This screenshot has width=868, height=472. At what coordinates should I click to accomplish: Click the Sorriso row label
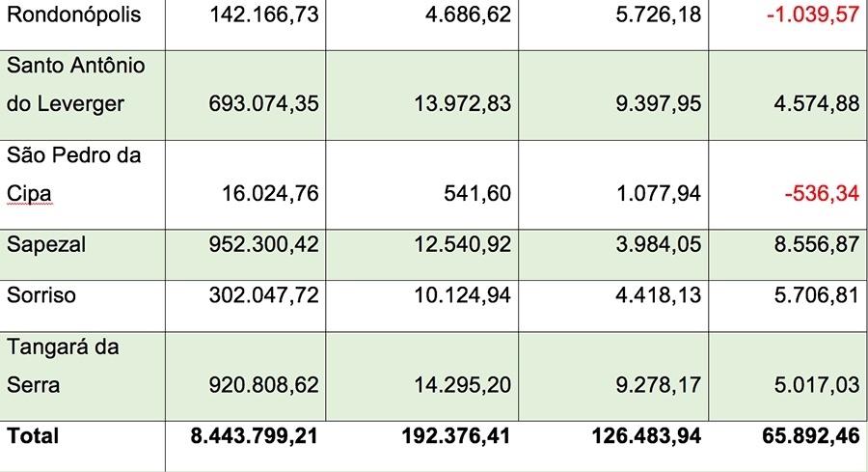point(41,295)
